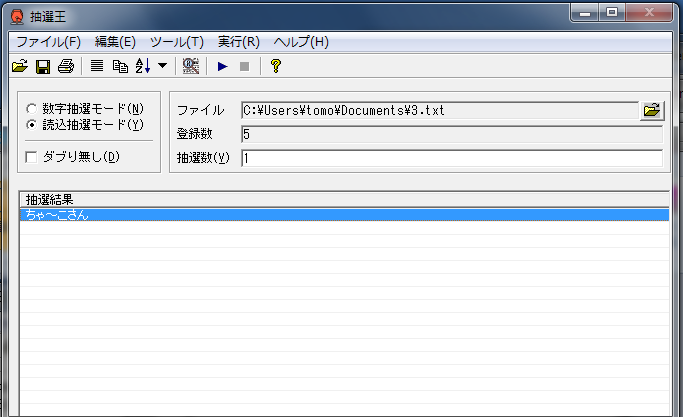Open a file with the toolbar folder icon
The image size is (683, 417).
(20, 66)
